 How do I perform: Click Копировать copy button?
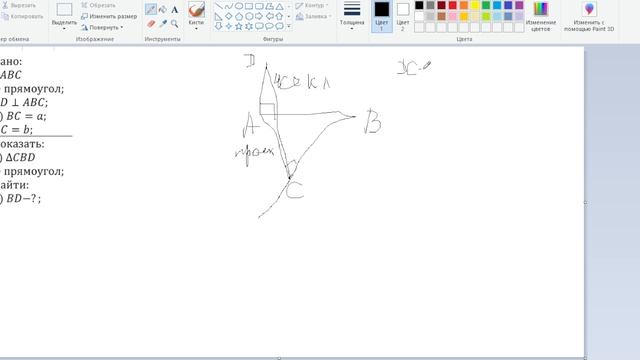click(x=22, y=16)
